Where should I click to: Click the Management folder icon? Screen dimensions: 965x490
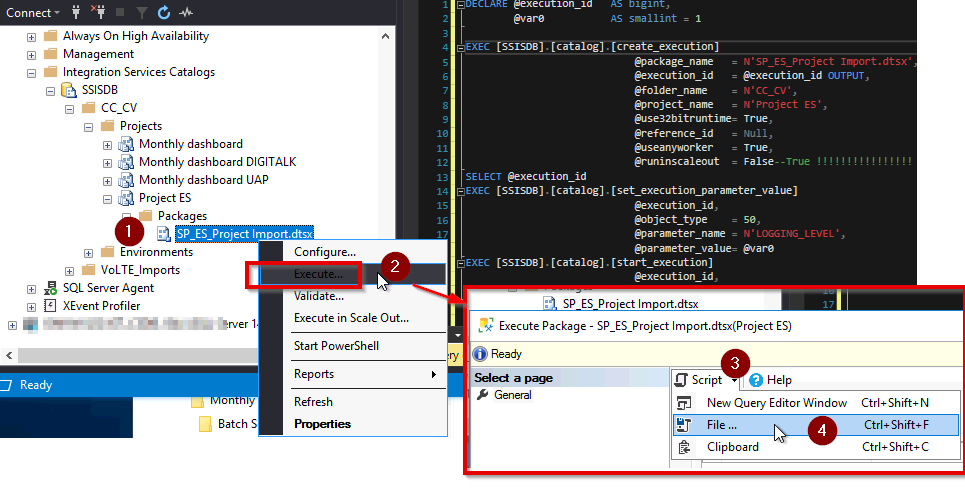[50, 54]
